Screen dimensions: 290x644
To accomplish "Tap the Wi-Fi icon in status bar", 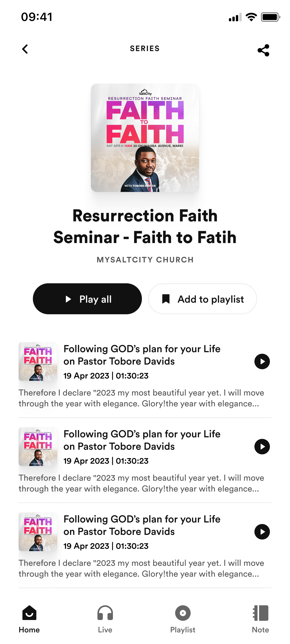I will click(x=251, y=17).
